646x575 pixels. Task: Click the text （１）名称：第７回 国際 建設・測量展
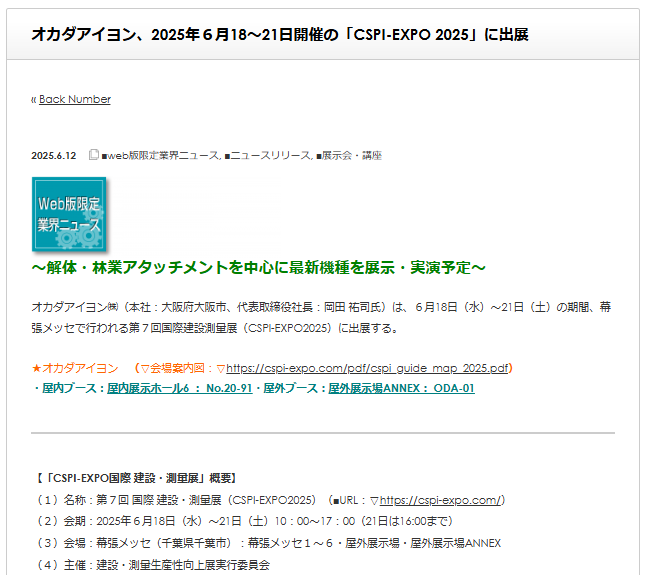coord(176,500)
